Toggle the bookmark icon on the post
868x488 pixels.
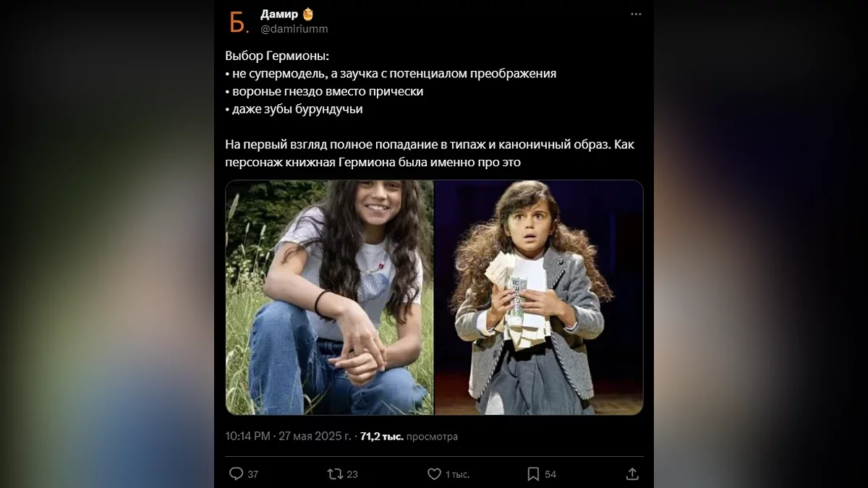tap(533, 474)
